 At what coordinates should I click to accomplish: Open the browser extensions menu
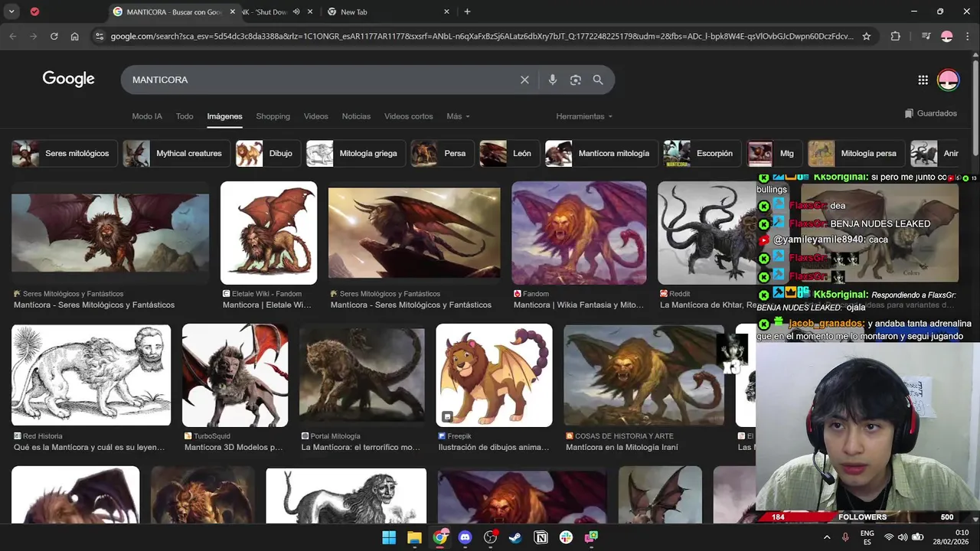(895, 36)
